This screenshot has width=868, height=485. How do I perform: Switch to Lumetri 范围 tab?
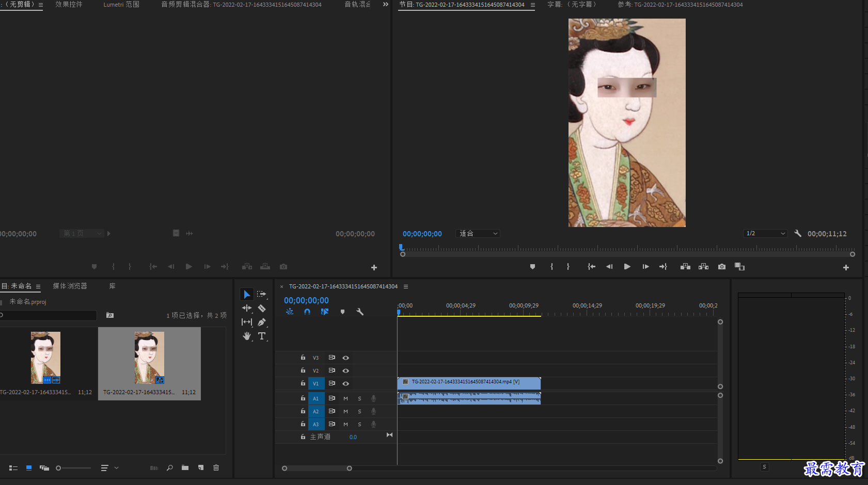click(121, 4)
